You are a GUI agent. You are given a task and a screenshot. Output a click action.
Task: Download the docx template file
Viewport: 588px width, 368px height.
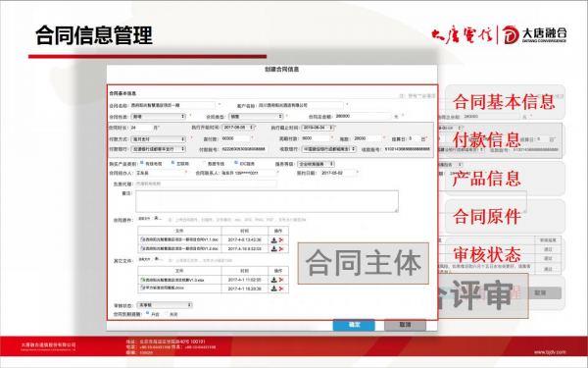coord(274,289)
